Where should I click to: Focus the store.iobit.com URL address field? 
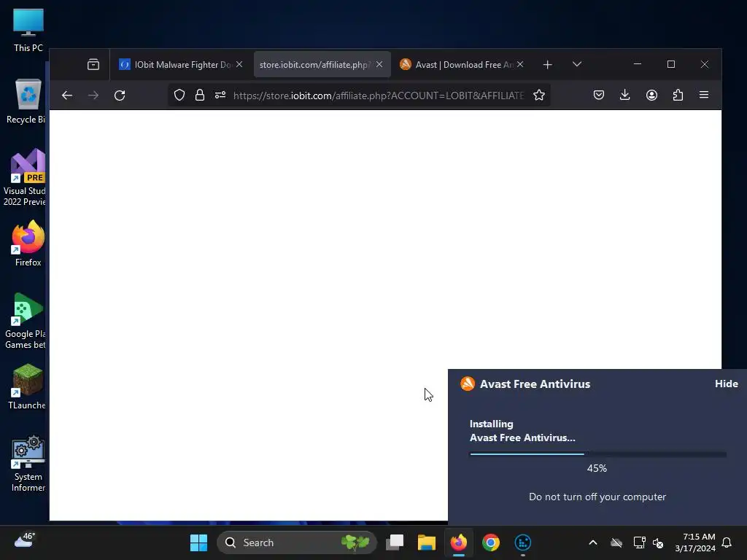(x=379, y=96)
